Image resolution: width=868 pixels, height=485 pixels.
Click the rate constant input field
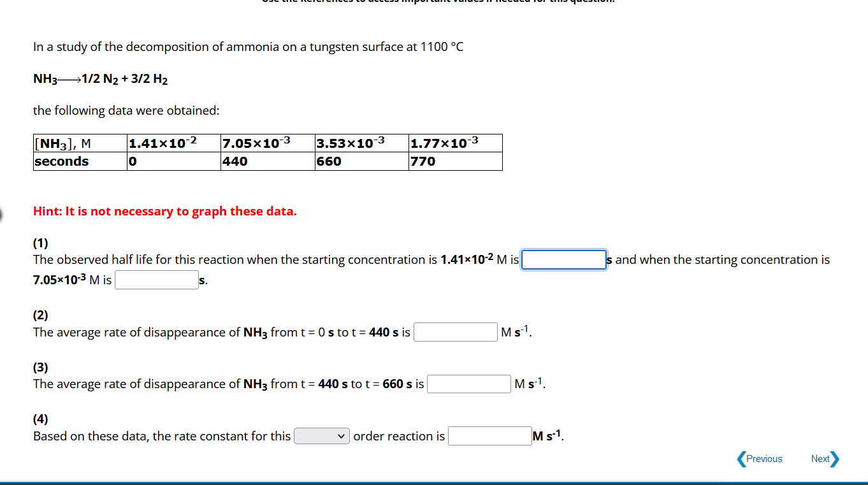pyautogui.click(x=490, y=436)
